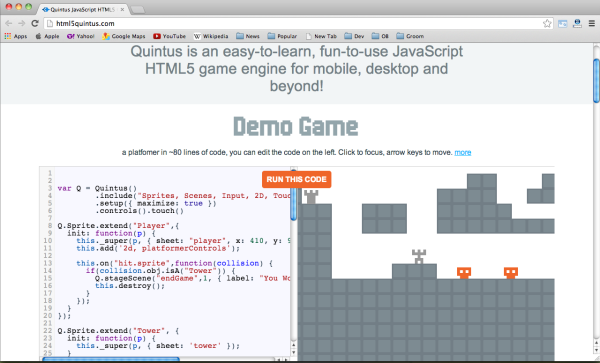Screen dimensions: 600x363
Task: Click the RUN THIS CODE button
Action: pyautogui.click(x=297, y=179)
